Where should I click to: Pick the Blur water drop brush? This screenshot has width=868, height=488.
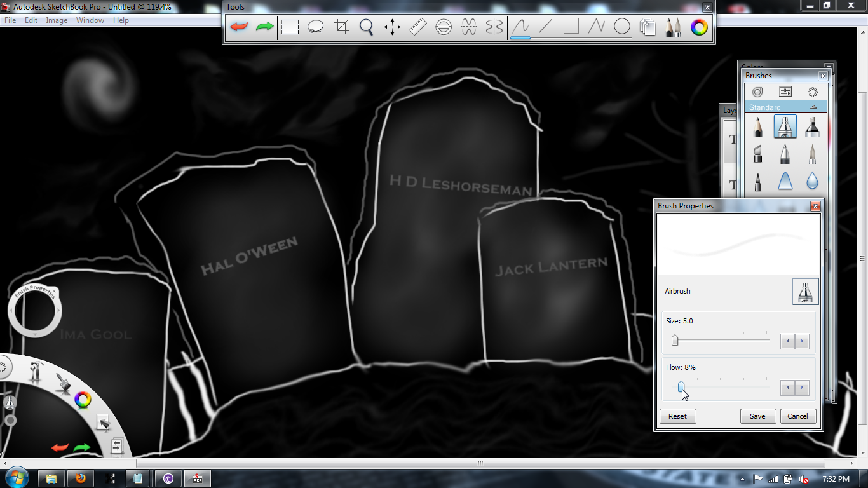tap(812, 182)
